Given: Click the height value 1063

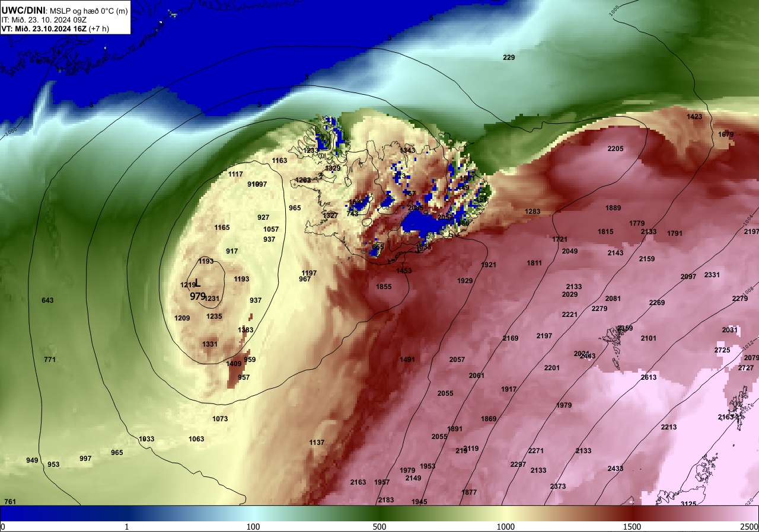Looking at the screenshot, I should (x=196, y=439).
